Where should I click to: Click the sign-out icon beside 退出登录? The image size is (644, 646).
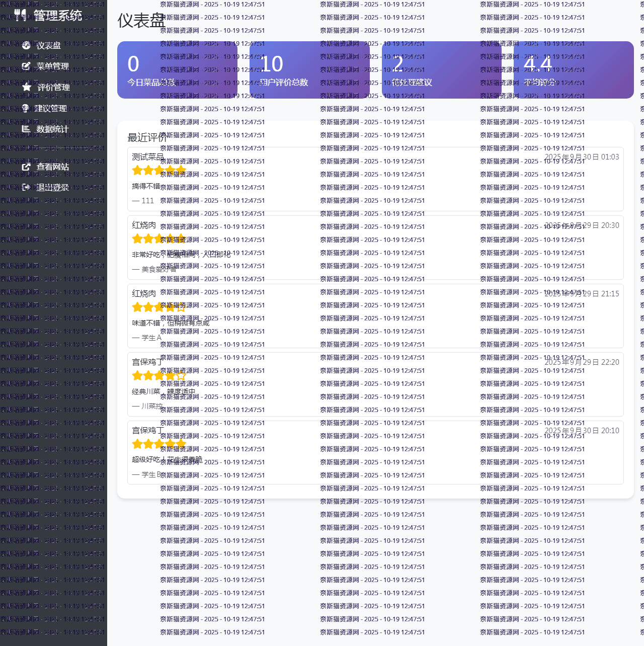point(26,188)
